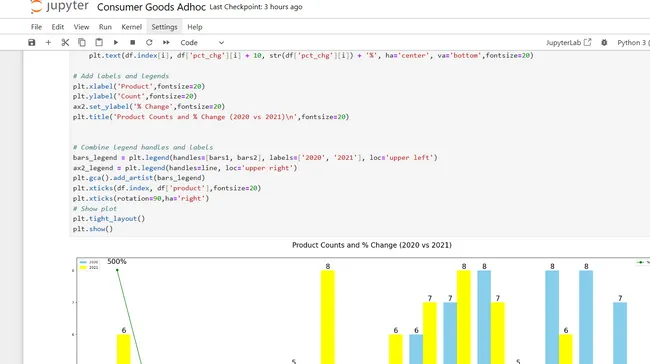
Task: Click the '# Show plot' comment
Action: (x=95, y=209)
